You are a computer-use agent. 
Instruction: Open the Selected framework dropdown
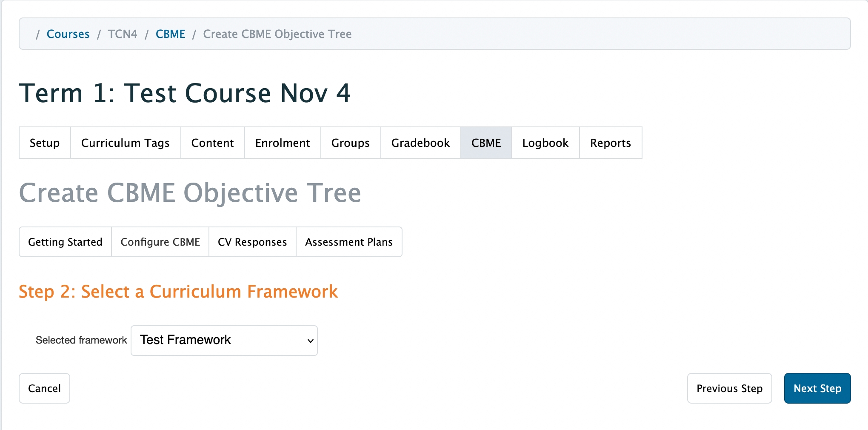[224, 340]
